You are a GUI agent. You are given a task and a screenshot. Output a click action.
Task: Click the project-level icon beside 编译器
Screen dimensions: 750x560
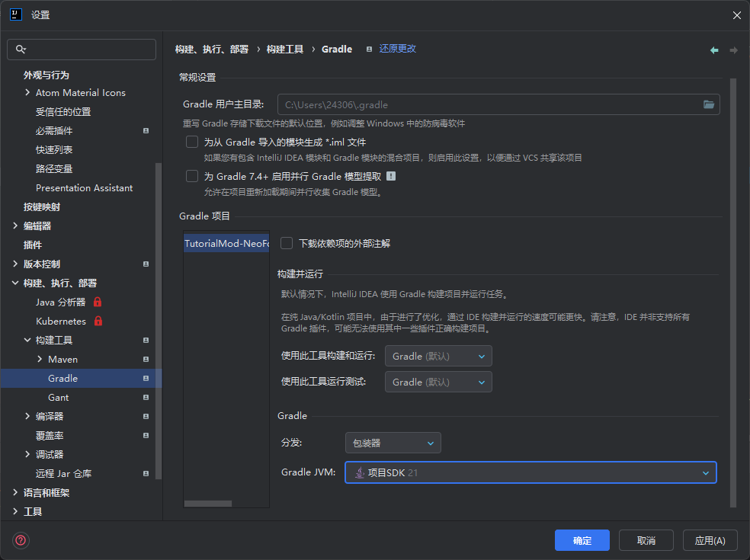tap(146, 417)
